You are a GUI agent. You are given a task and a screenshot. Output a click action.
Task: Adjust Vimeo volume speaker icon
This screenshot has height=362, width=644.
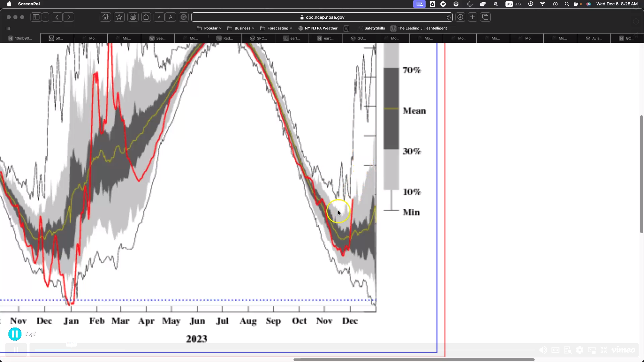pyautogui.click(x=543, y=350)
